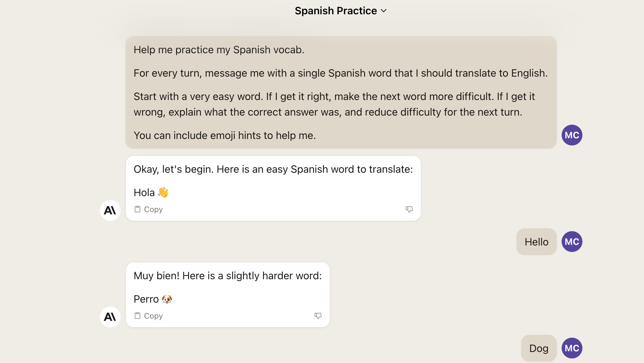This screenshot has width=644, height=363.
Task: Select the Dog user message bubble
Action: click(x=539, y=348)
